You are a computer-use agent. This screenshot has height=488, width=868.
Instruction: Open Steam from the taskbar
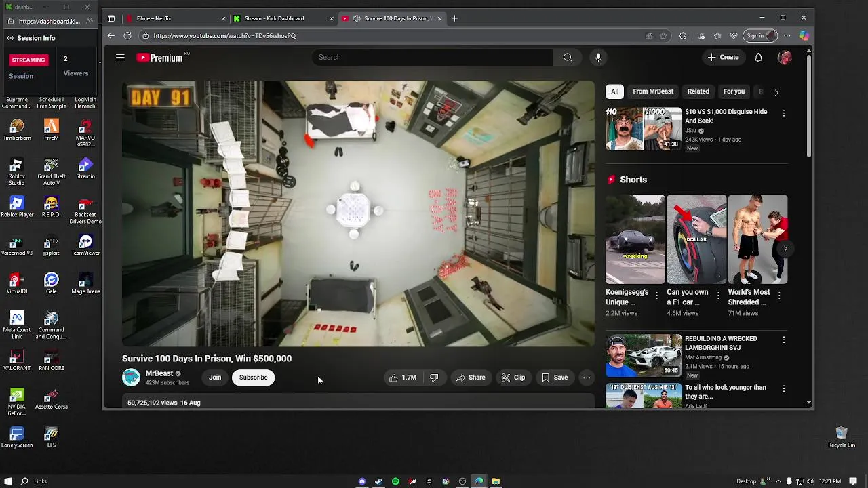click(x=378, y=481)
